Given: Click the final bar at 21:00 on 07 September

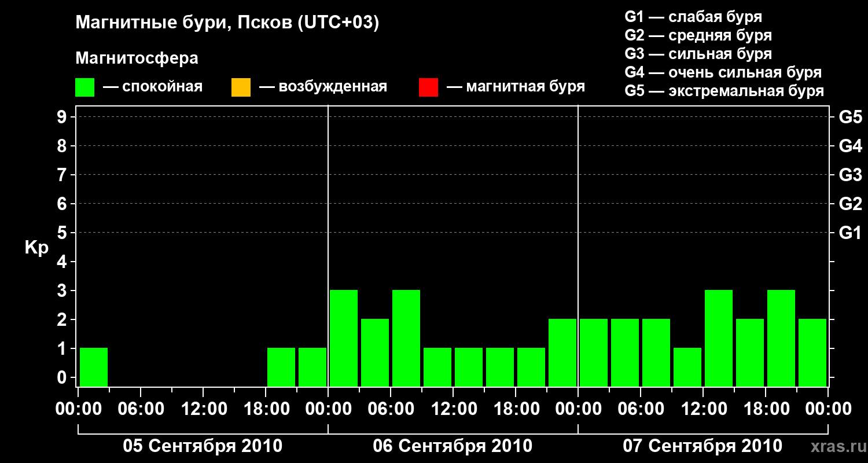Looking at the screenshot, I should (x=812, y=352).
